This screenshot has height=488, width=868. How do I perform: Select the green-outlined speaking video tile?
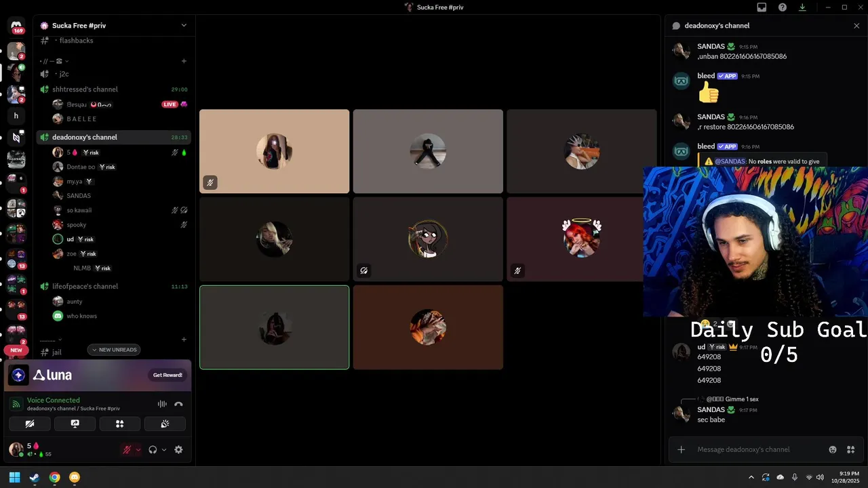(x=275, y=327)
